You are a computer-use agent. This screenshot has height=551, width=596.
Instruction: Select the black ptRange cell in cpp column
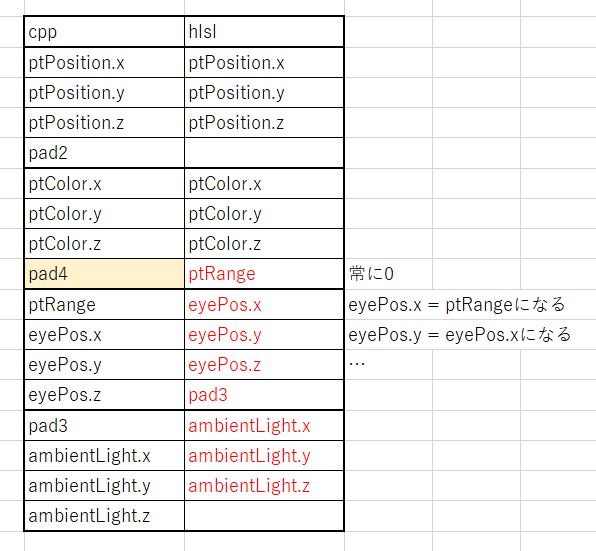pos(105,305)
